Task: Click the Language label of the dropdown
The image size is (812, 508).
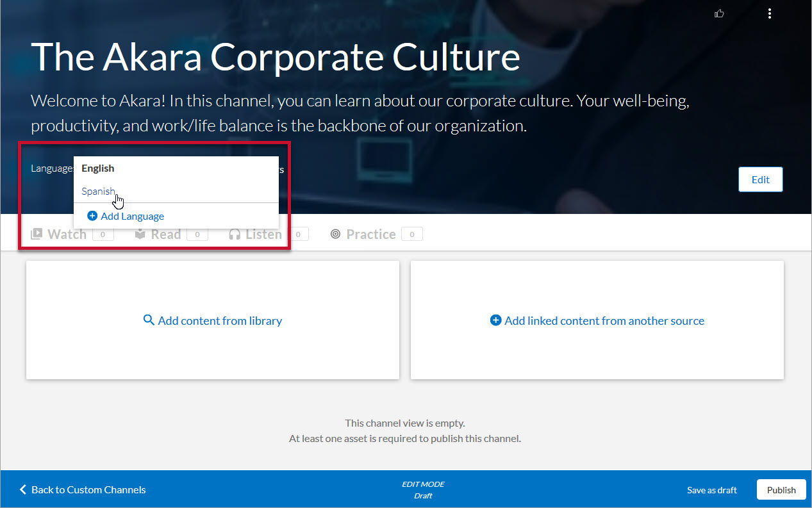Action: 52,168
